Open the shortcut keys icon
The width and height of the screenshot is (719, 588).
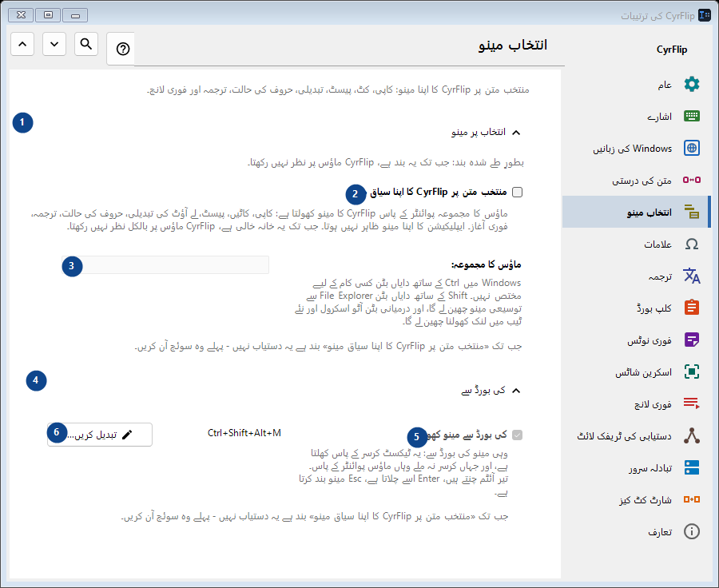click(x=692, y=499)
